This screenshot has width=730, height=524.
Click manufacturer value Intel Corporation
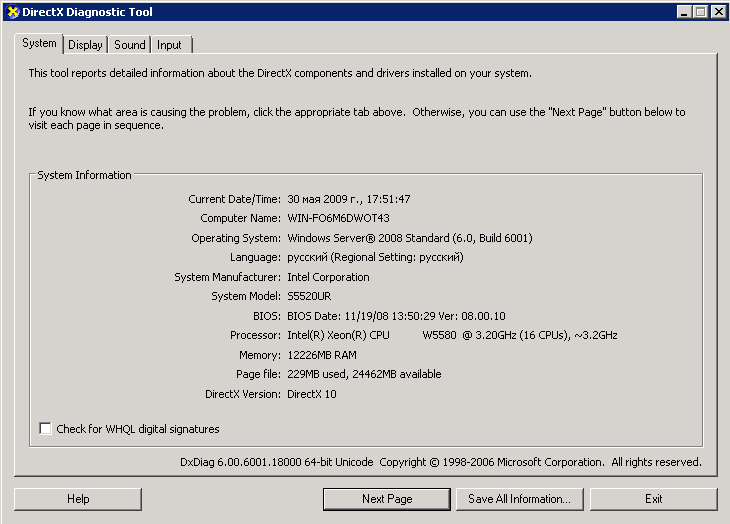tap(328, 277)
